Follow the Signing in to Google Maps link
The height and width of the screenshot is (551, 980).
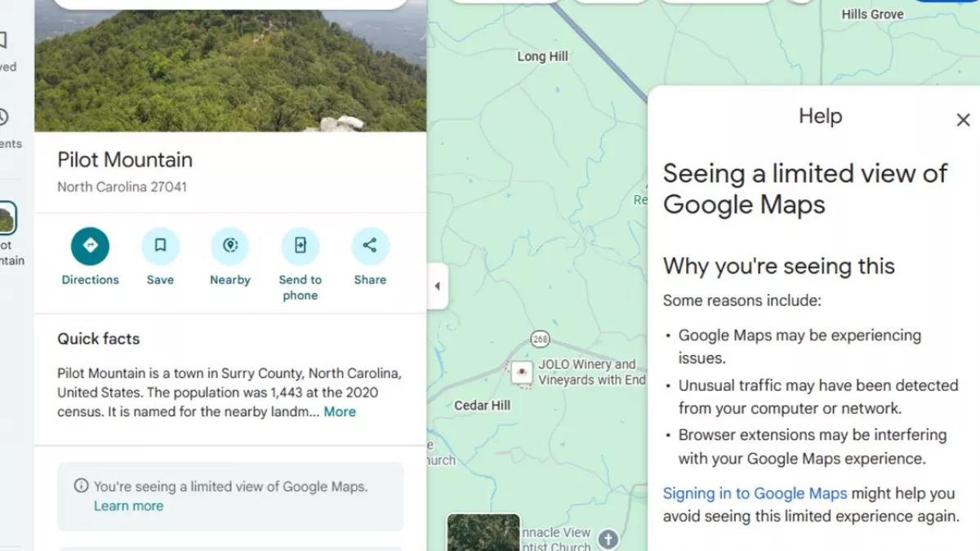[x=755, y=493]
